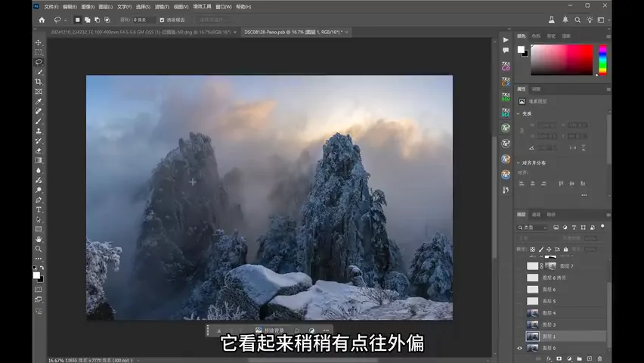Open more align options ellipsis
This screenshot has width=644, height=363.
[x=584, y=195]
